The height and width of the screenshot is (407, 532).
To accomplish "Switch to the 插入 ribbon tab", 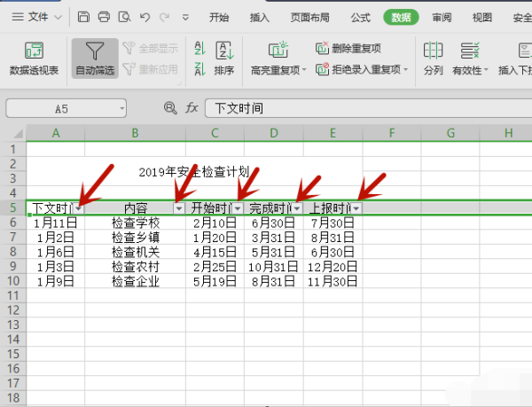I will [x=260, y=17].
